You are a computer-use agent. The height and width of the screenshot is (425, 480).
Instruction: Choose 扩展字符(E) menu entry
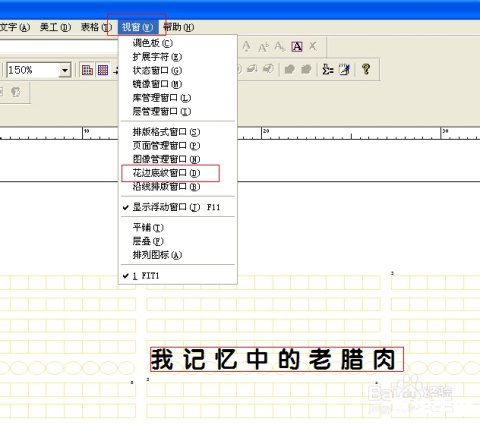pos(178,57)
